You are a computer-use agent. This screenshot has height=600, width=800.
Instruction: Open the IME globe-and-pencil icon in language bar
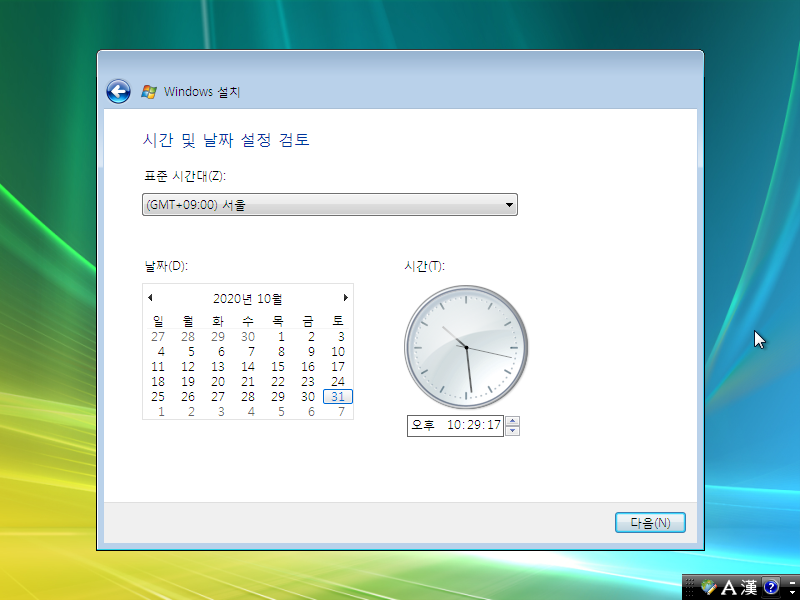pyautogui.click(x=709, y=587)
